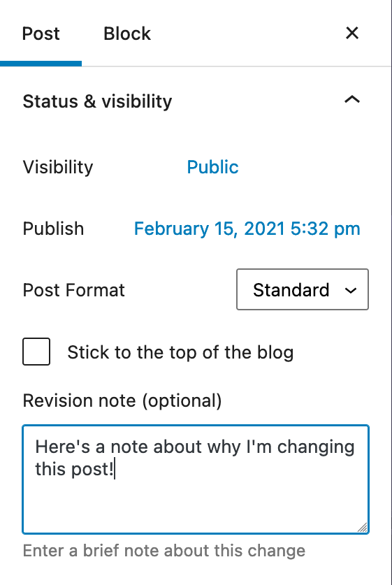This screenshot has width=392, height=585.
Task: Close the settings sidebar with the X icon
Action: pos(352,34)
